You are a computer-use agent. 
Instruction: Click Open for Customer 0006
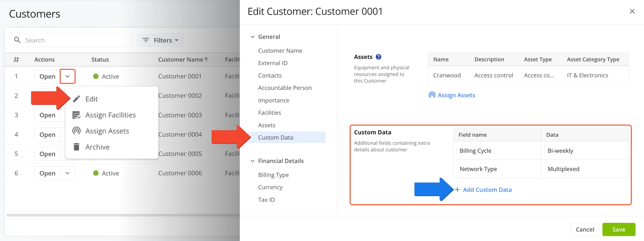(x=47, y=173)
